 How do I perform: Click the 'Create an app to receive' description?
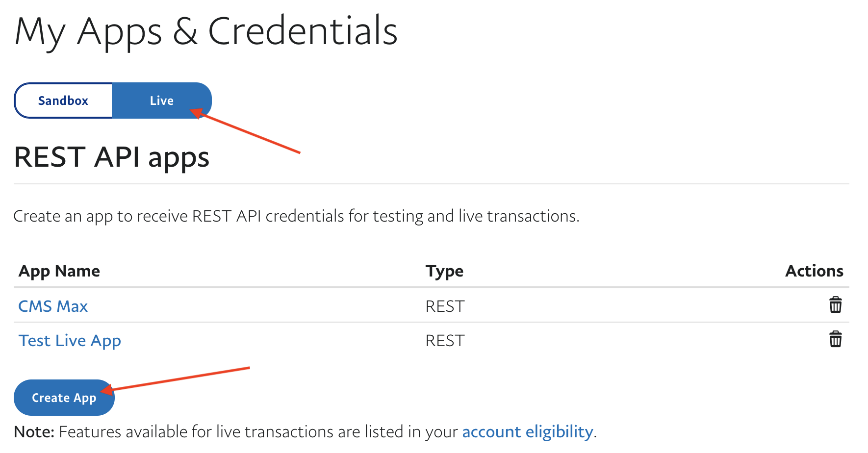coord(296,216)
